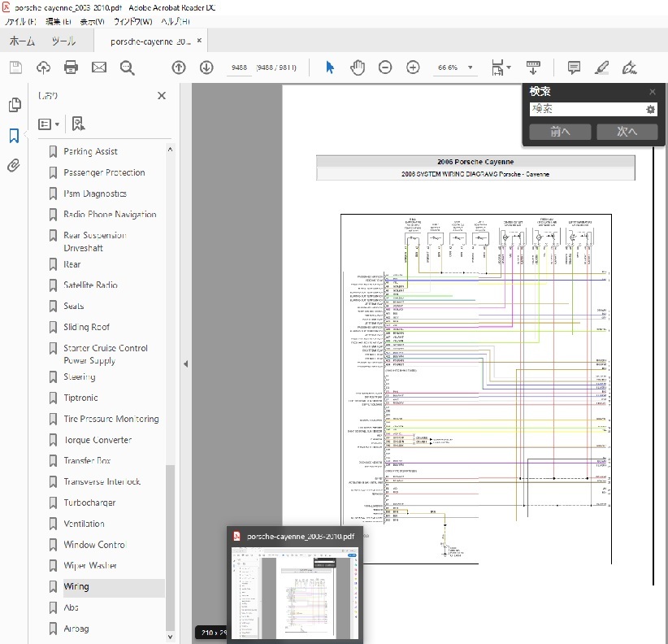
Task: Open the Wiper Washer bookmark
Action: (x=90, y=565)
